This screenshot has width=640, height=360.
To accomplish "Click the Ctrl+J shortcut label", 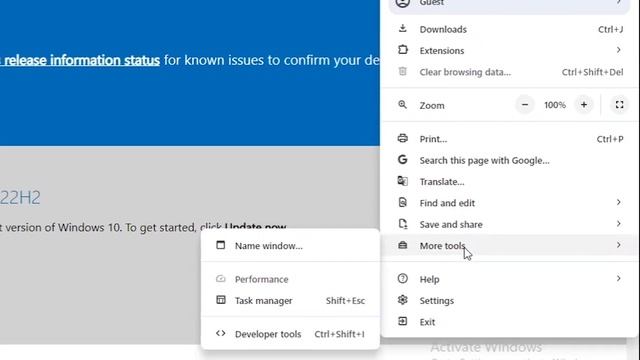I will pos(610,29).
